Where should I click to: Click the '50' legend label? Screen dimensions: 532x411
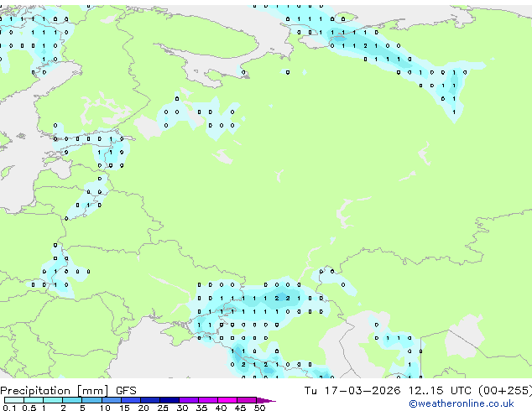[x=259, y=408]
